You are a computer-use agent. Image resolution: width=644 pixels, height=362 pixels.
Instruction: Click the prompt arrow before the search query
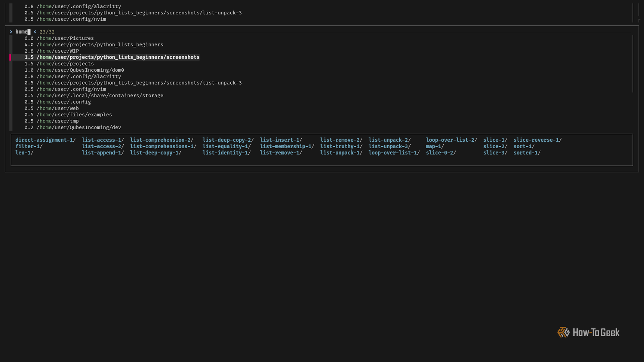coord(11,32)
